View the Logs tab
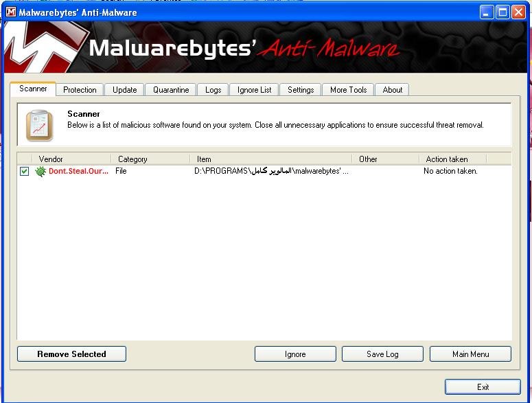This screenshot has height=403, width=532. pyautogui.click(x=213, y=90)
